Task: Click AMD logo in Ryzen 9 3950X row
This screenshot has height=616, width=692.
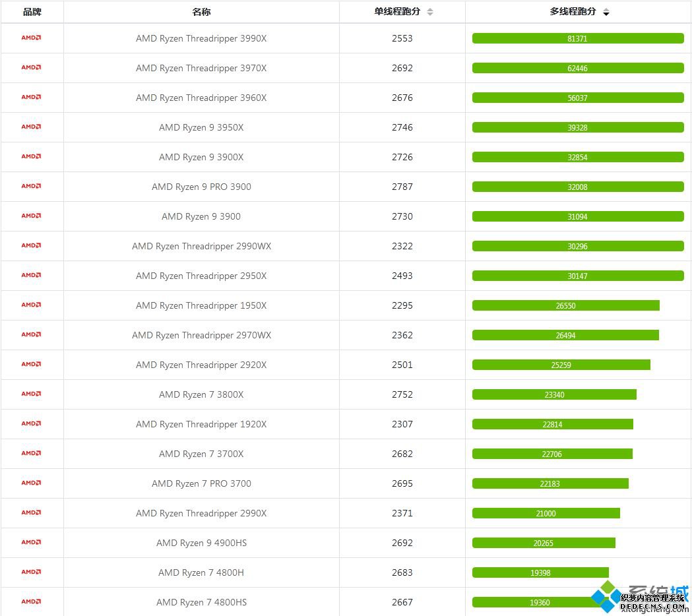Action: coord(31,127)
